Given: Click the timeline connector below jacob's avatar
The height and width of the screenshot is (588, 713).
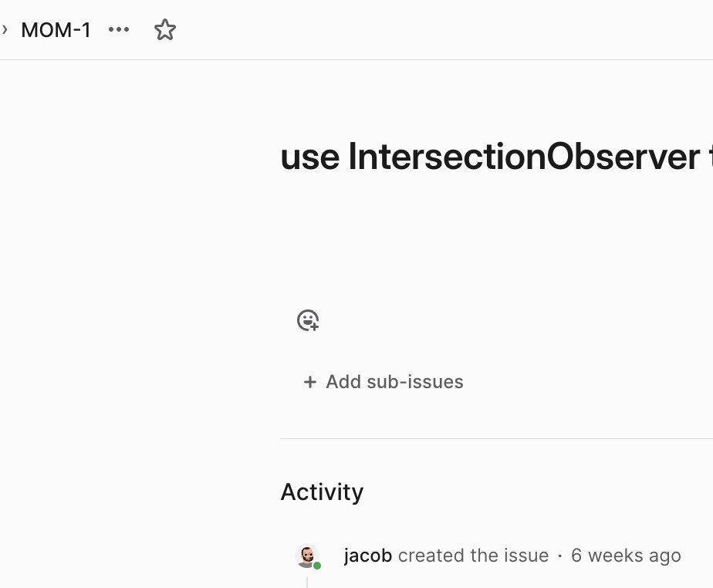Looking at the screenshot, I should (x=307, y=582).
